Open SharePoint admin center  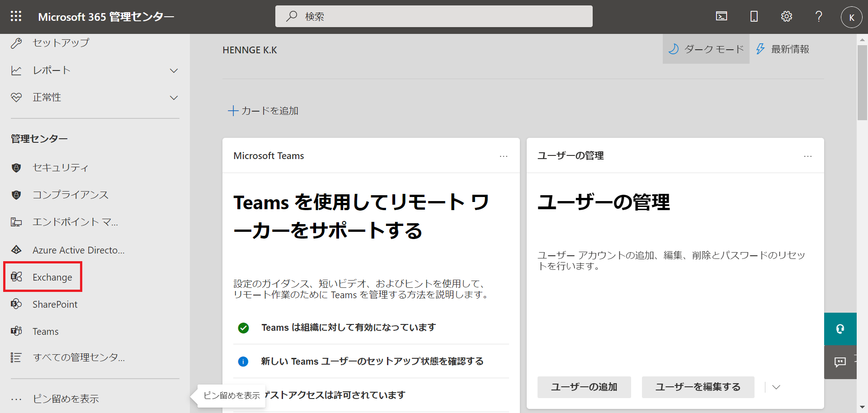55,304
